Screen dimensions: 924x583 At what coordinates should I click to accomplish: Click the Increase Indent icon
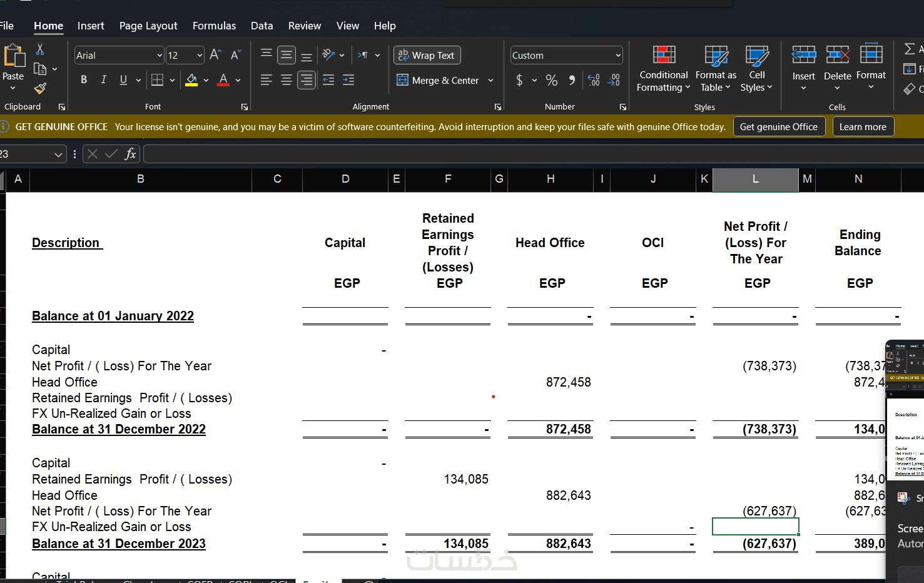click(348, 80)
